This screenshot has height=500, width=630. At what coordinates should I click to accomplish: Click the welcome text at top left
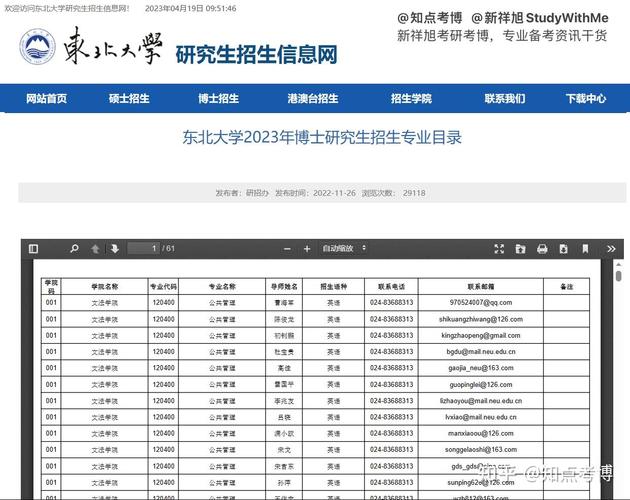click(67, 8)
